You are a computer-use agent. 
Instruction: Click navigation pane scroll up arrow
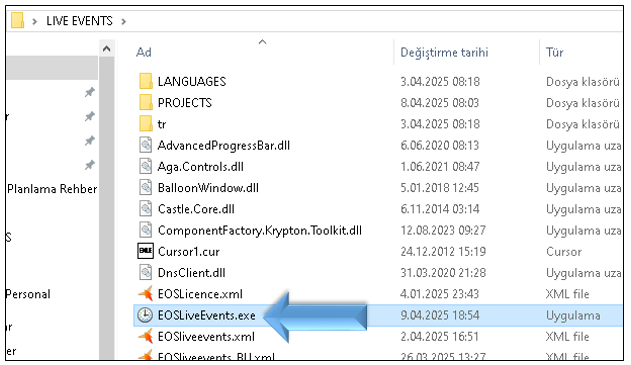tap(107, 49)
